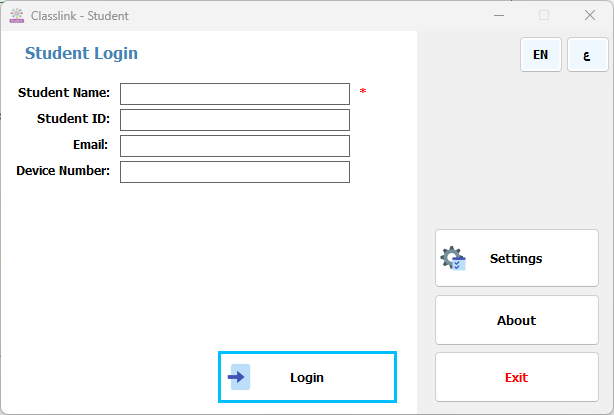This screenshot has height=415, width=614.
Task: Focus the Student ID field
Action: click(235, 120)
